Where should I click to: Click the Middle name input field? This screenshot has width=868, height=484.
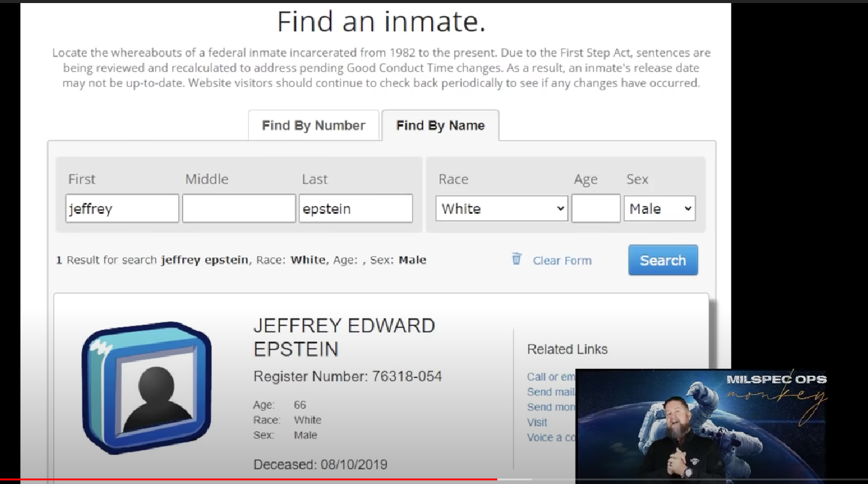(x=239, y=209)
